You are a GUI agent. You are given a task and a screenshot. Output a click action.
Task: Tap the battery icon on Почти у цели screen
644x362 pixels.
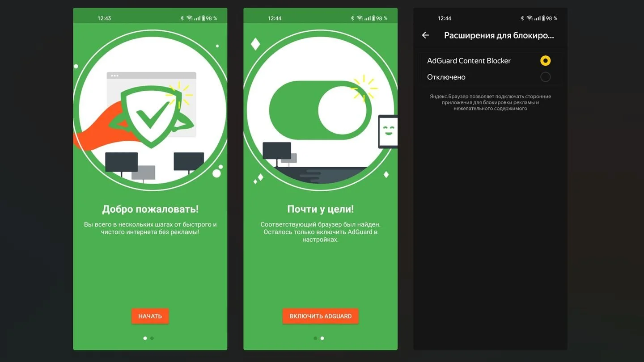tap(374, 18)
